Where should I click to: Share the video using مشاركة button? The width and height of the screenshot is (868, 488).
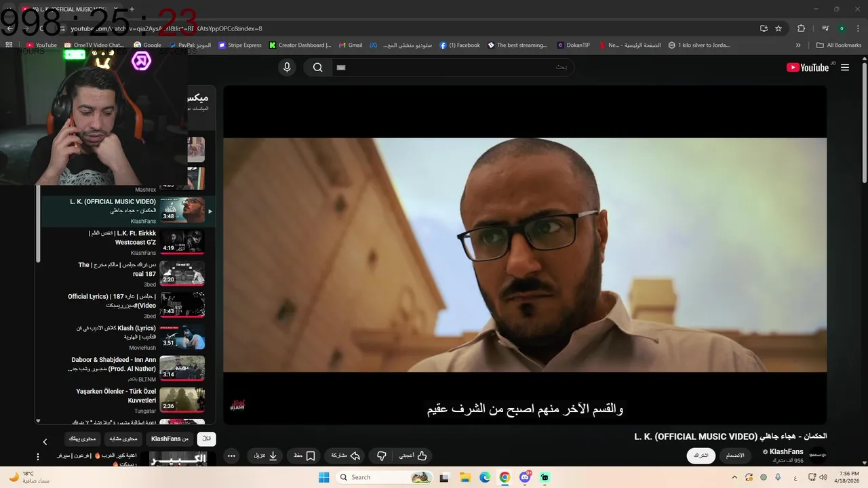point(345,456)
